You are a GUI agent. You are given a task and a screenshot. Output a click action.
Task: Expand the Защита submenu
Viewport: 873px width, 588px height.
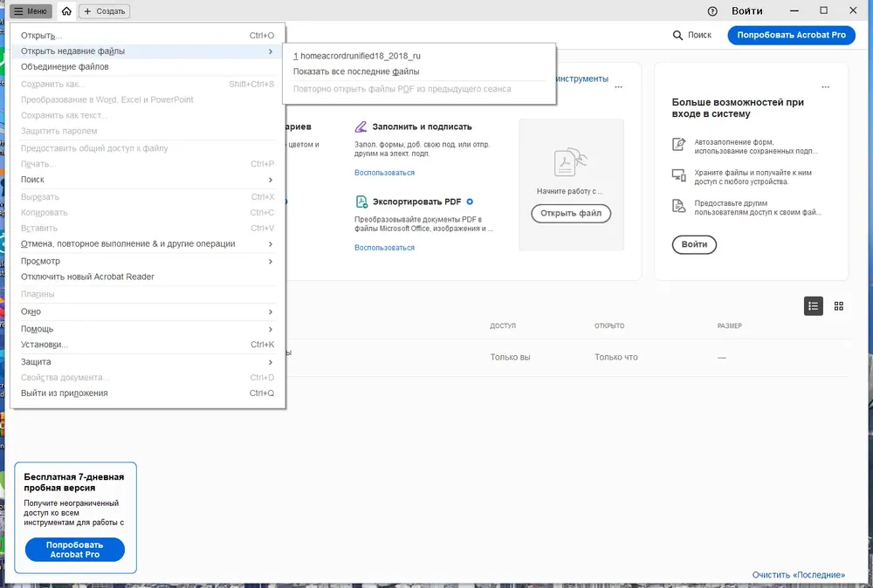point(148,361)
